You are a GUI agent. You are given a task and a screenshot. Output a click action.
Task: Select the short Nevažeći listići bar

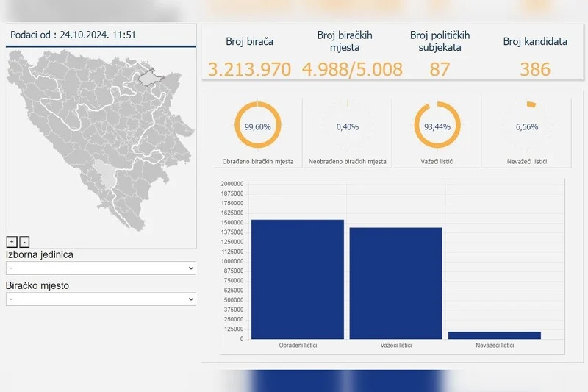[494, 335]
